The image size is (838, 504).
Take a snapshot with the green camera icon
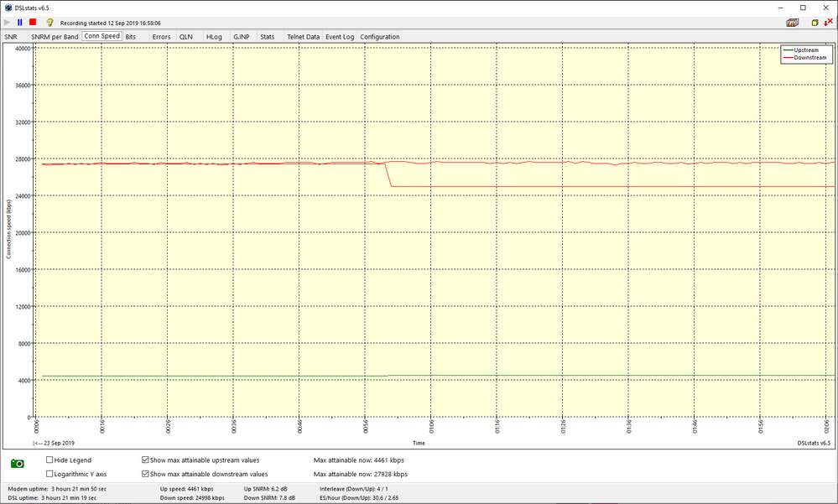click(17, 463)
